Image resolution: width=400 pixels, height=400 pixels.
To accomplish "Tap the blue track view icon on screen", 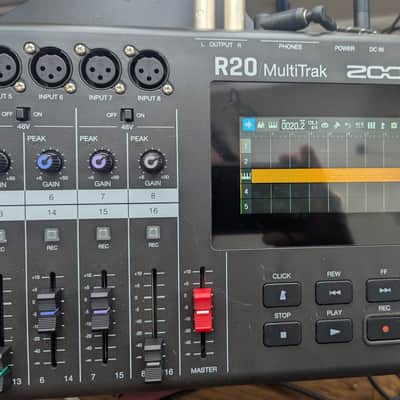I will 248,125.
